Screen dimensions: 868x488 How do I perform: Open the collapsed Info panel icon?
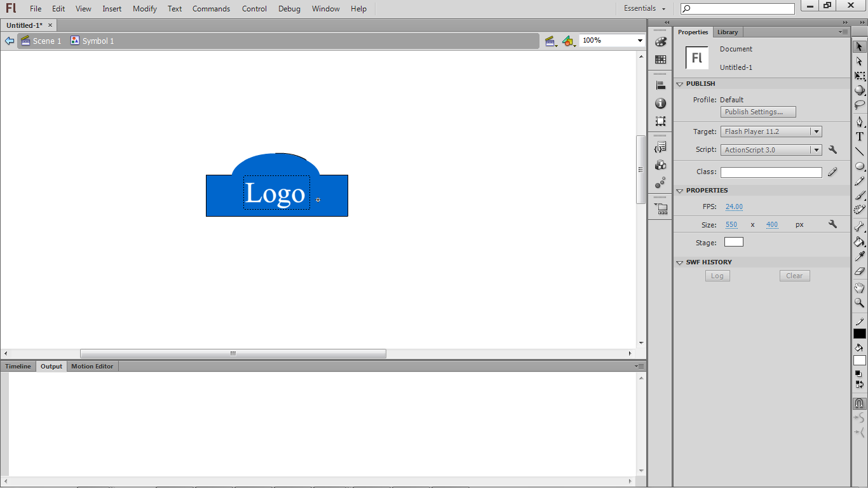tap(660, 104)
